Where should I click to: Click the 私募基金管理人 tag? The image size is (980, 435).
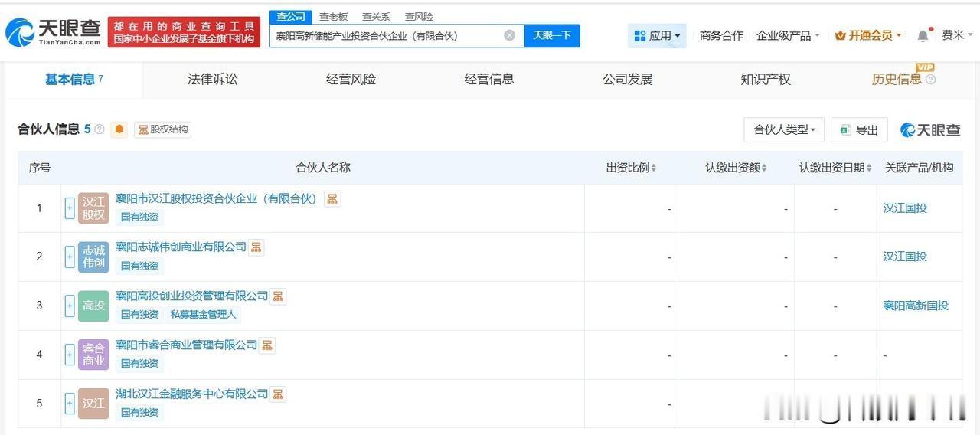coord(204,314)
